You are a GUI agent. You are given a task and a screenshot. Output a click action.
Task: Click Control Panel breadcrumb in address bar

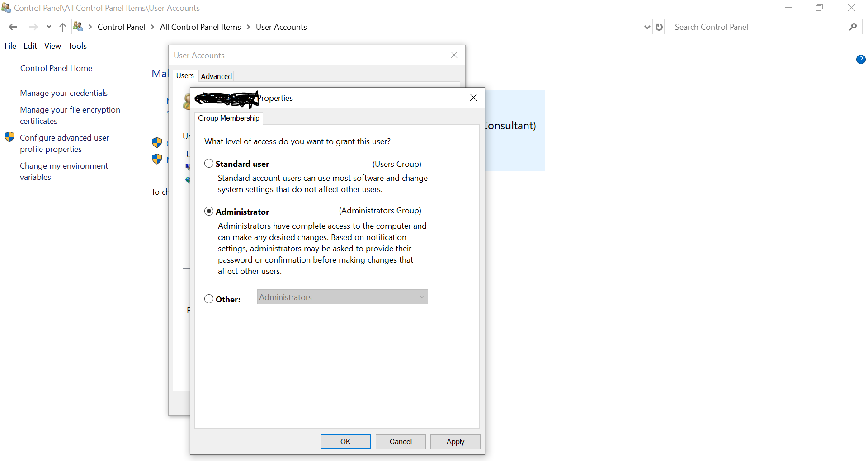click(x=121, y=27)
